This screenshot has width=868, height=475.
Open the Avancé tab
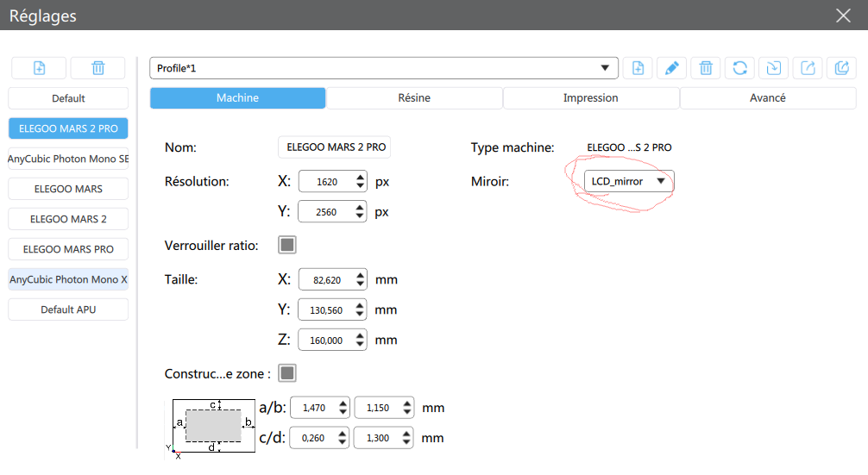(768, 98)
